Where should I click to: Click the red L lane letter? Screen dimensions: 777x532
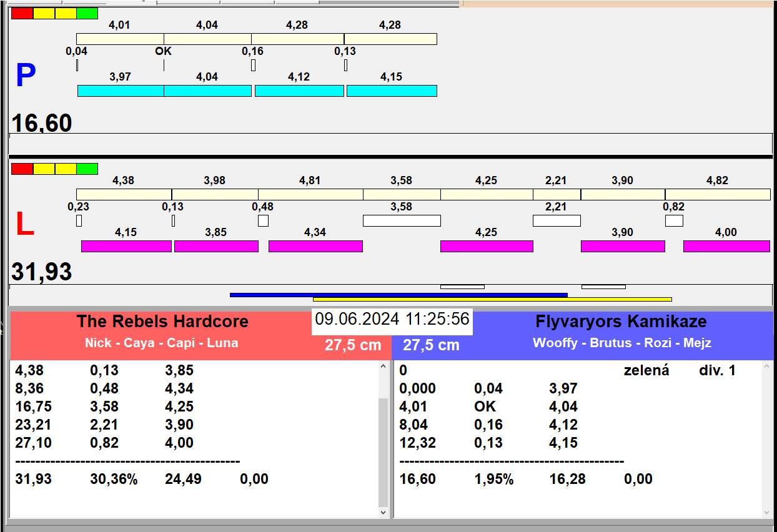(24, 224)
